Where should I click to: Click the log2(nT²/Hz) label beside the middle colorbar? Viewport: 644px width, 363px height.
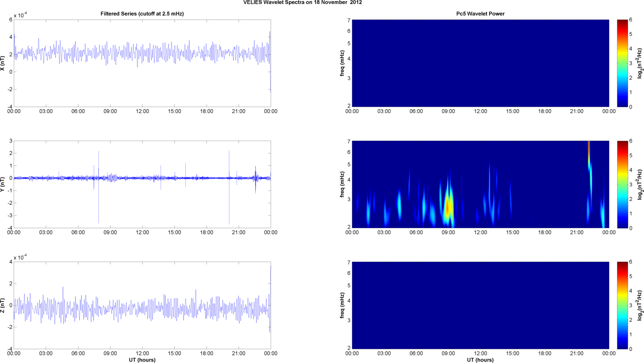click(640, 184)
